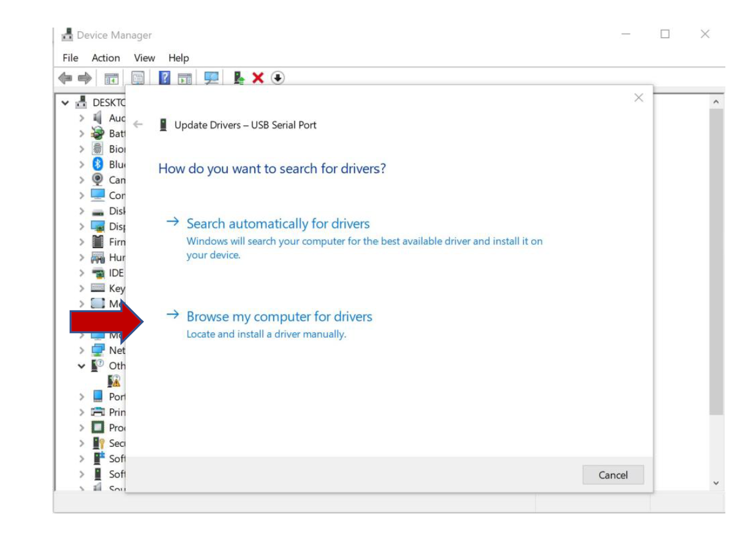Click the down-arrow circle toolbar icon
This screenshot has height=546, width=756.
tap(278, 78)
